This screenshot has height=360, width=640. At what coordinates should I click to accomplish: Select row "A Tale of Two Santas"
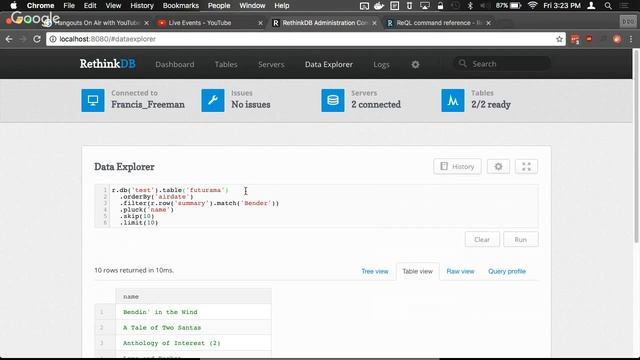[x=183, y=327]
